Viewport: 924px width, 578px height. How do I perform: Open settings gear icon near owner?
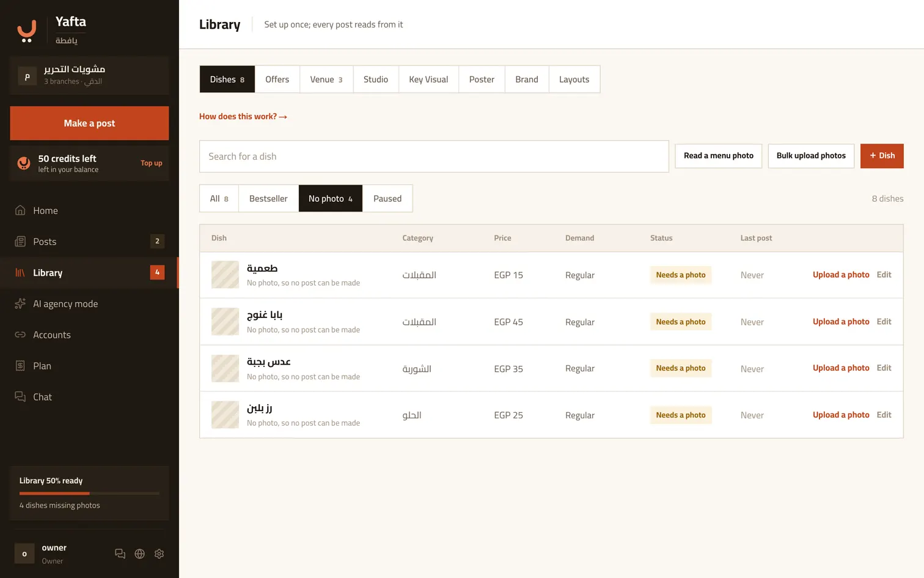click(x=159, y=554)
